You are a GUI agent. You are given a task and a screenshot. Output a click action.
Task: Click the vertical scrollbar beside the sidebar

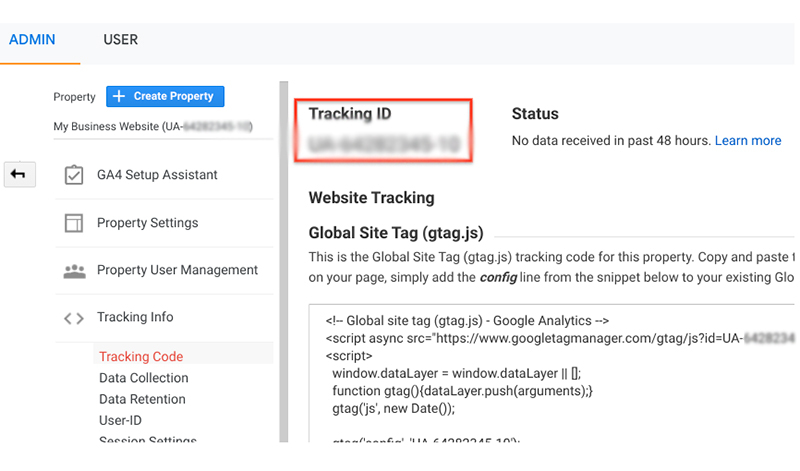tap(284, 261)
